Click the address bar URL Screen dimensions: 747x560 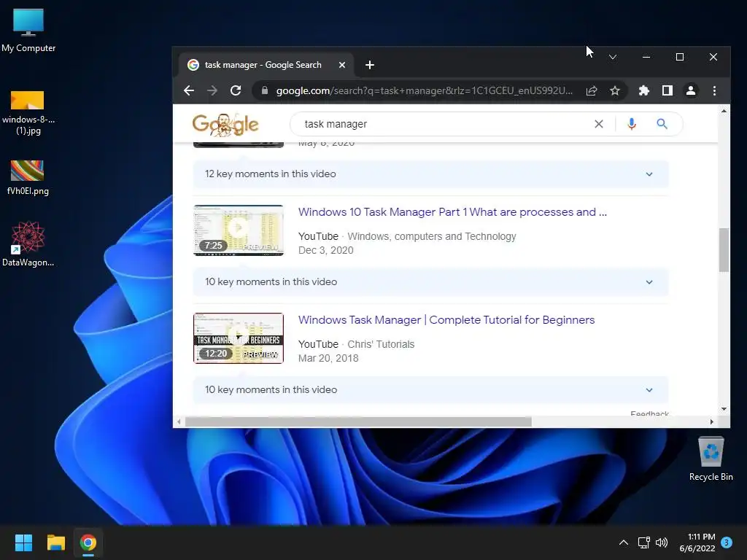pyautogui.click(x=424, y=90)
